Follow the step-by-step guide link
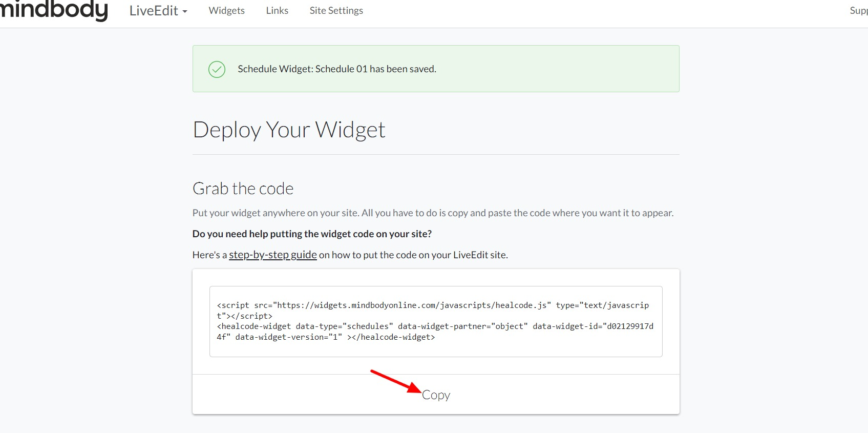 (273, 255)
